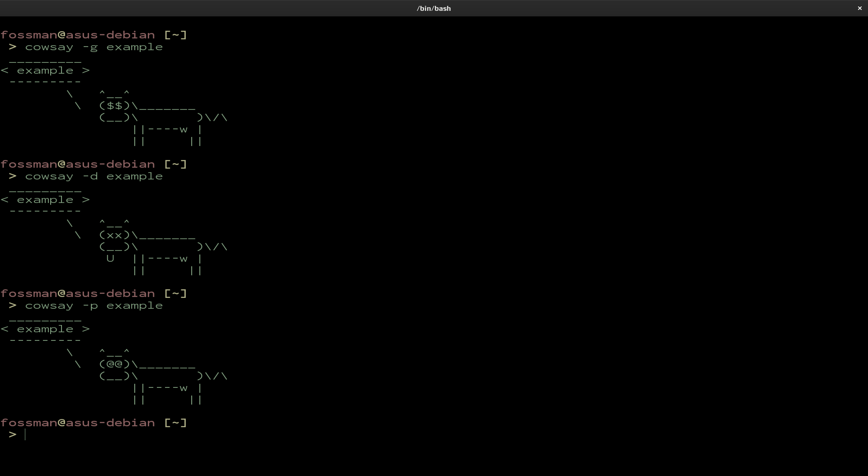The height and width of the screenshot is (476, 868).
Task: Click the prompt line above the -p command
Action: pyautogui.click(x=93, y=293)
